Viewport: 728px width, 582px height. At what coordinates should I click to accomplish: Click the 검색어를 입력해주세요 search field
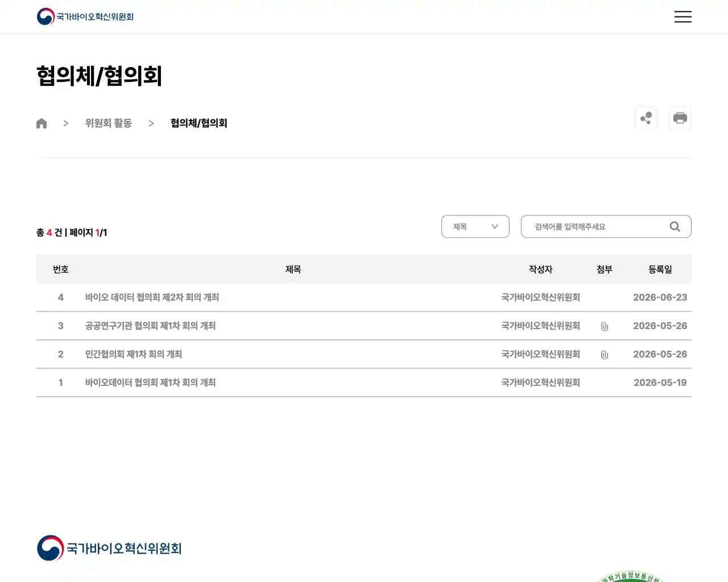point(606,227)
